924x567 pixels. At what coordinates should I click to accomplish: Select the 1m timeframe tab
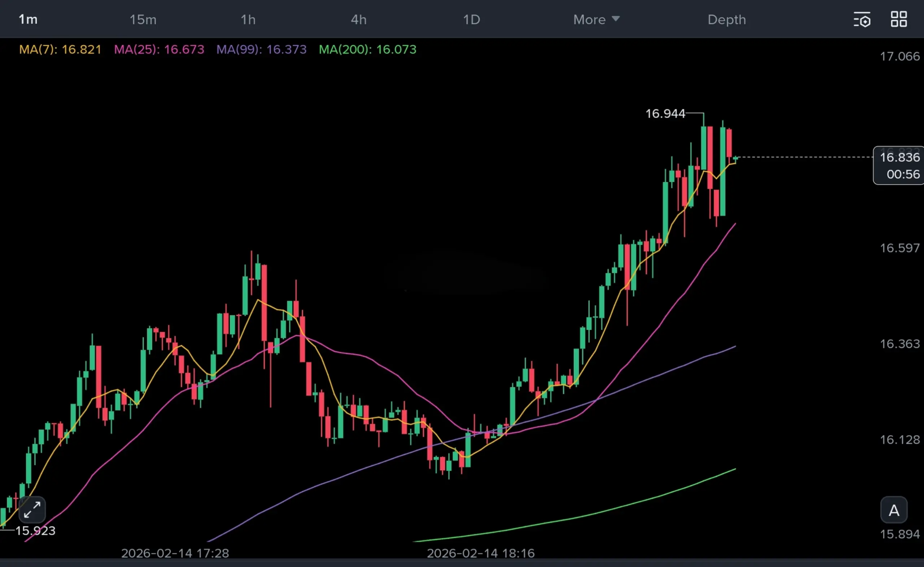[28, 19]
